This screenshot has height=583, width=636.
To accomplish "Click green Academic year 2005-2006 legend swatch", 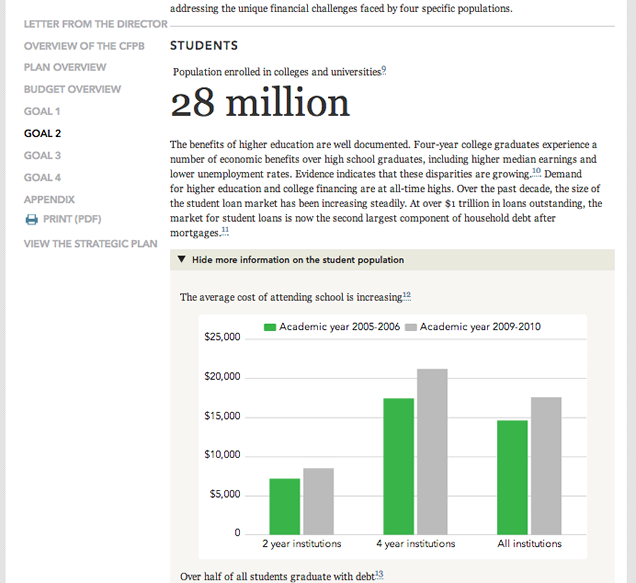I will [270, 327].
